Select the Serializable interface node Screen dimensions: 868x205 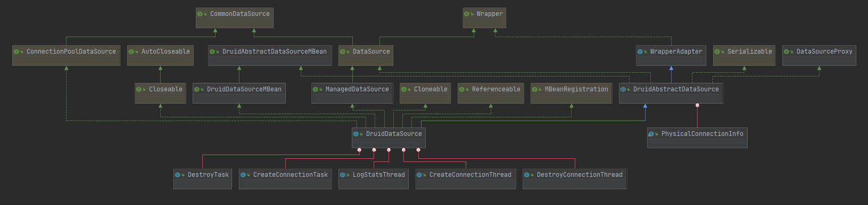tap(744, 55)
